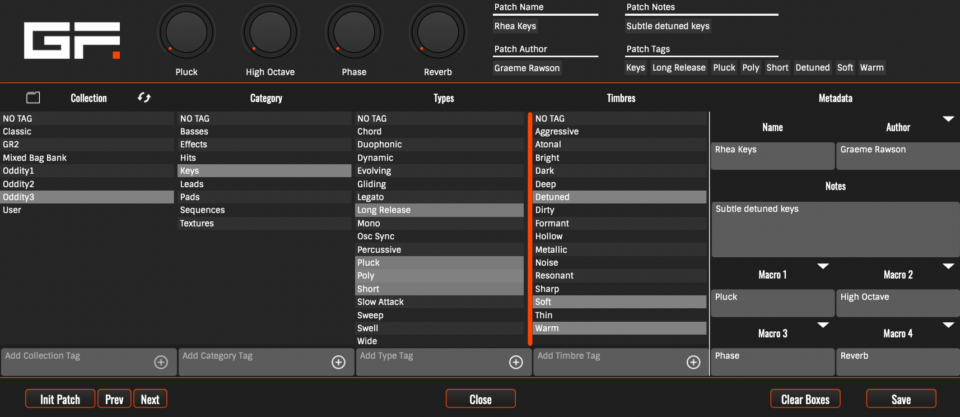
Task: Click the plus icon in Add Collection Tag
Action: click(160, 363)
